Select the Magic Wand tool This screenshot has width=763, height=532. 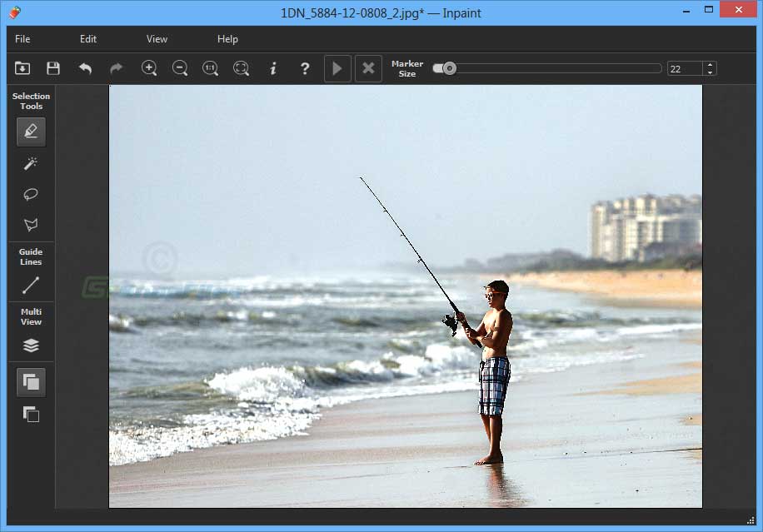tap(31, 162)
